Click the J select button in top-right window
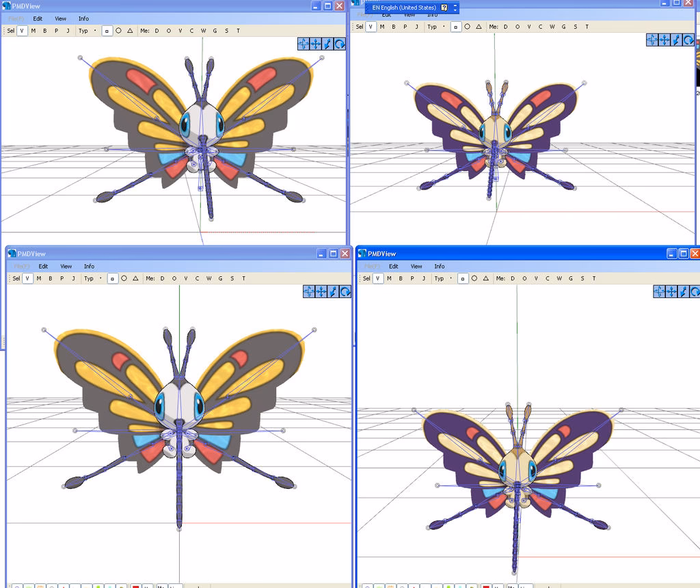Viewport: 700px width, 588px height. (x=416, y=27)
